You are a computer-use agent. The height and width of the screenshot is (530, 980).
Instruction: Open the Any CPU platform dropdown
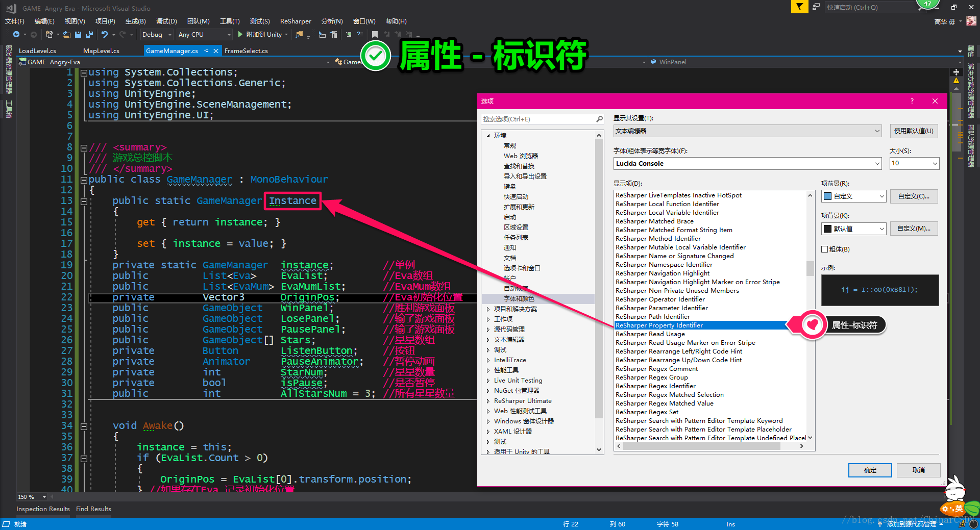coord(204,34)
